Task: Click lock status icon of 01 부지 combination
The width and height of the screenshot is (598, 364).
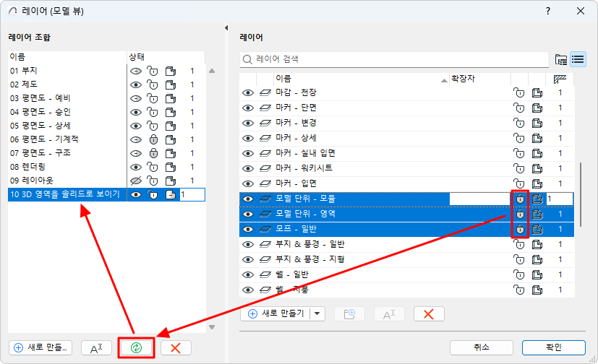Action: tap(153, 71)
